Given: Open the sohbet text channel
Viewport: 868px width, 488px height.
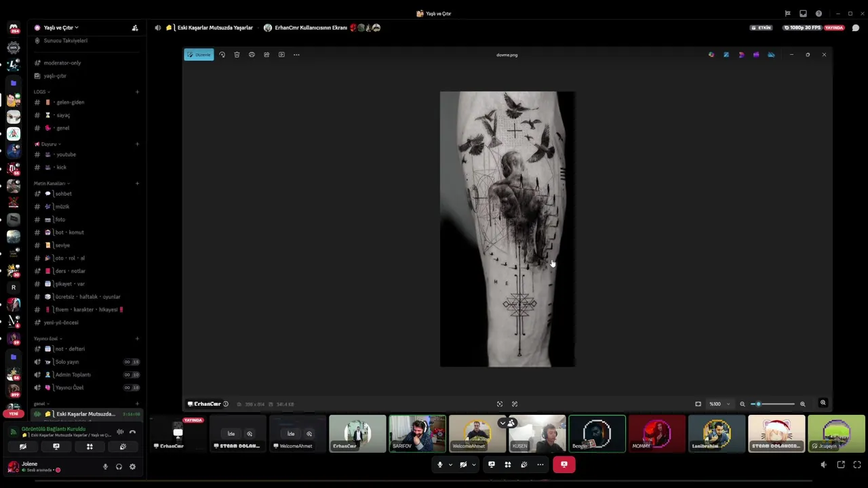Looking at the screenshot, I should point(87,194).
